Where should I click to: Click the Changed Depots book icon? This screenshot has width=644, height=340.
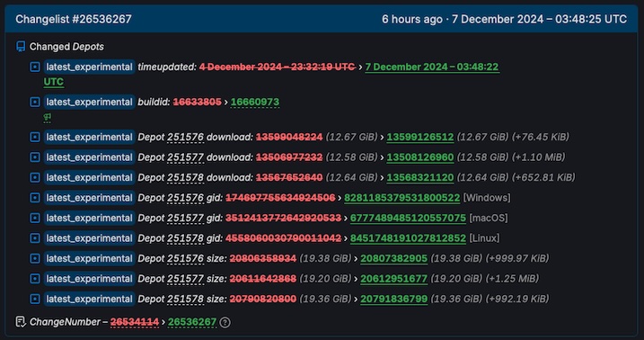click(x=21, y=47)
